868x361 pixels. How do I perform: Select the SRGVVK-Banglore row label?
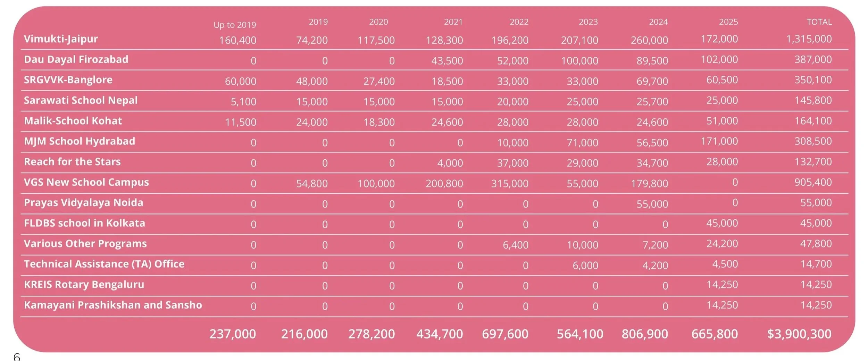pos(68,80)
